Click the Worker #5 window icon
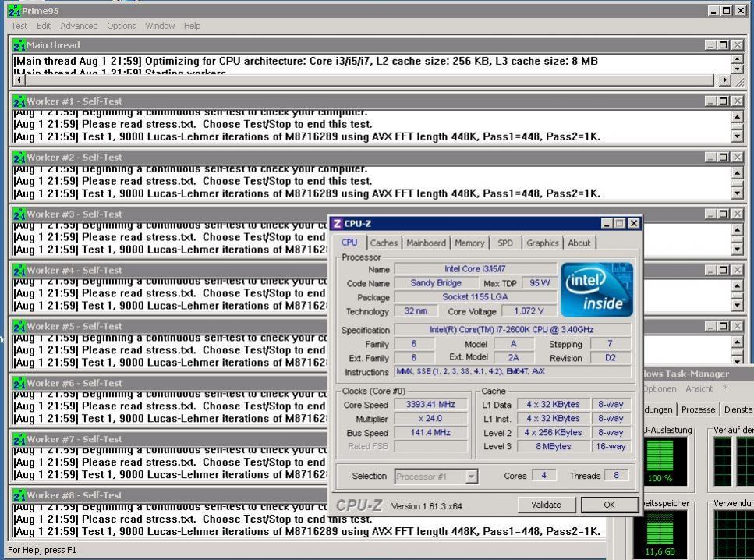Screen dimensions: 754x560 [x=19, y=327]
